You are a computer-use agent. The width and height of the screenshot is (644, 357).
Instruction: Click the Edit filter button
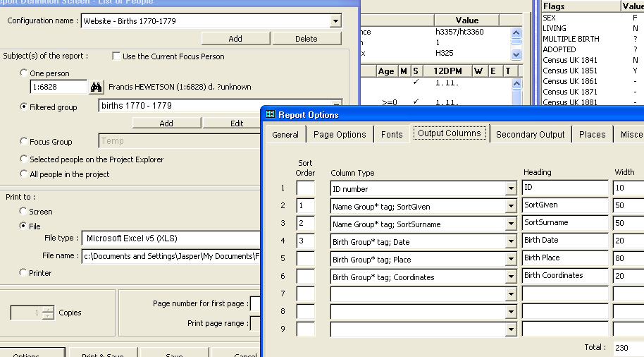(232, 123)
